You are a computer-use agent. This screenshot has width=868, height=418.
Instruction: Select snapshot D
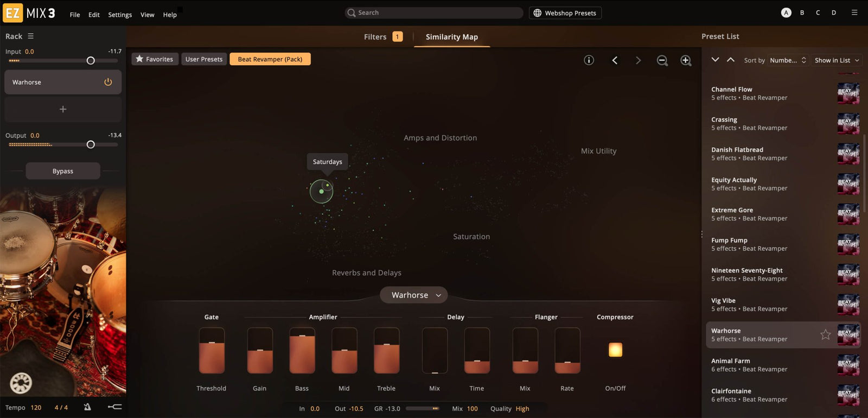[834, 12]
